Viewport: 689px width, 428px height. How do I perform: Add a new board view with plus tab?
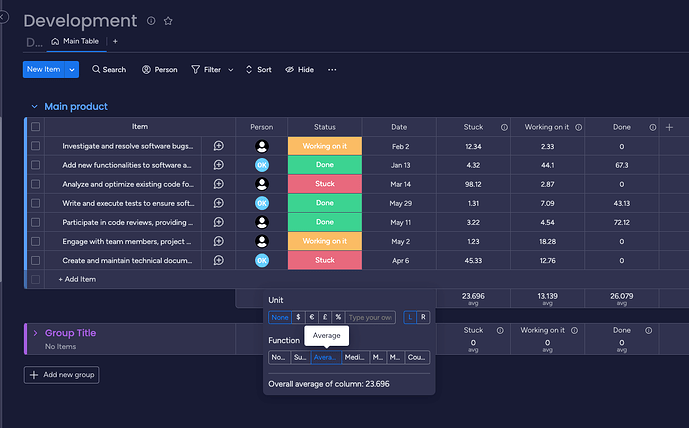click(115, 41)
